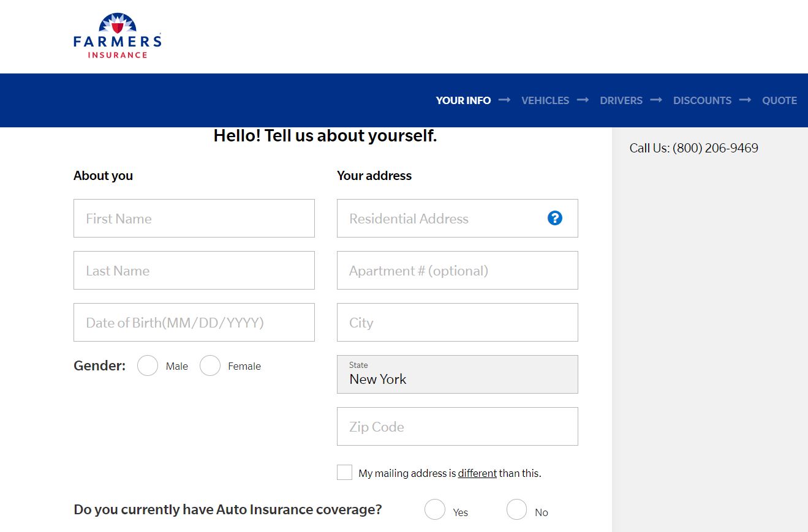Check the mailing address is different checkbox
This screenshot has width=808, height=532.
(x=345, y=473)
